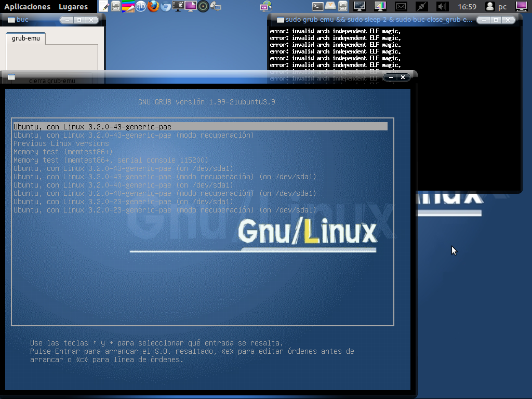
Task: Open file cabinet launcher beside the text editor icon
Action: click(116, 6)
